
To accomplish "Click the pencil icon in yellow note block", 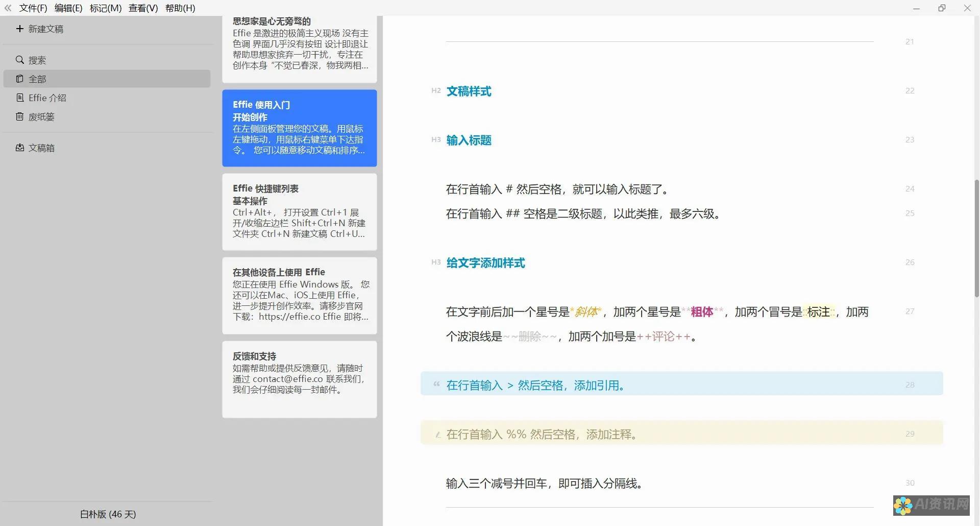I will pyautogui.click(x=437, y=435).
